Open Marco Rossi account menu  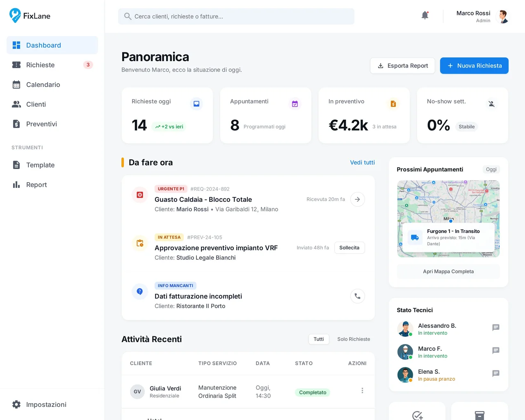point(482,16)
